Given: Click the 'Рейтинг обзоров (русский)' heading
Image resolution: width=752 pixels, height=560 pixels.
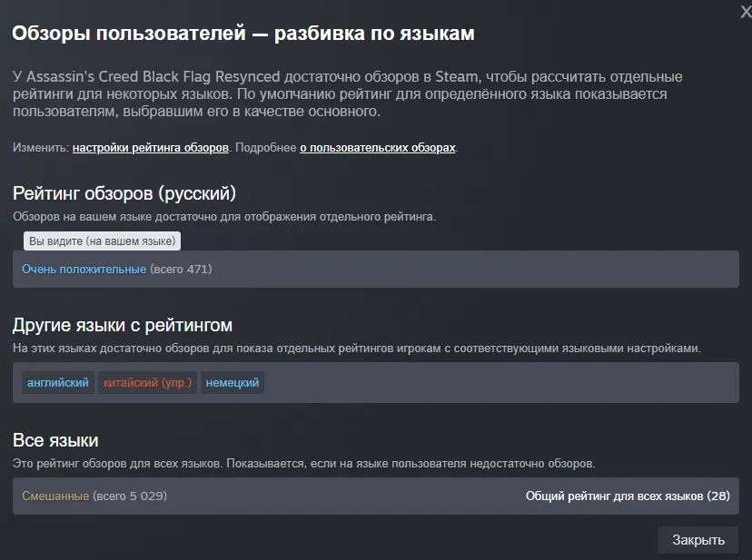Looking at the screenshot, I should (x=124, y=193).
